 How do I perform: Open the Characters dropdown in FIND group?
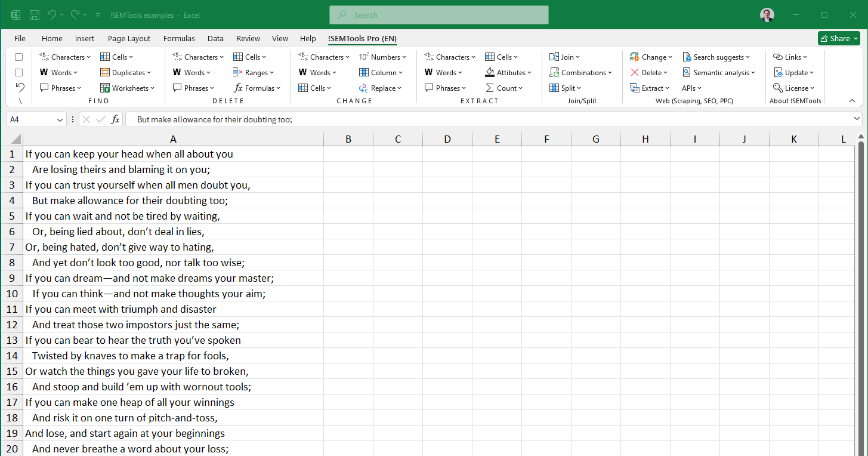[x=64, y=56]
